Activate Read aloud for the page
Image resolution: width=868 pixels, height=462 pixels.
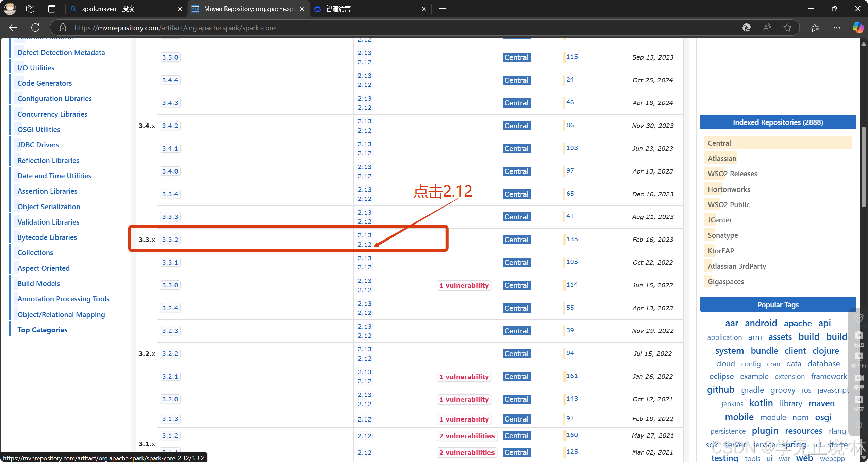[767, 28]
